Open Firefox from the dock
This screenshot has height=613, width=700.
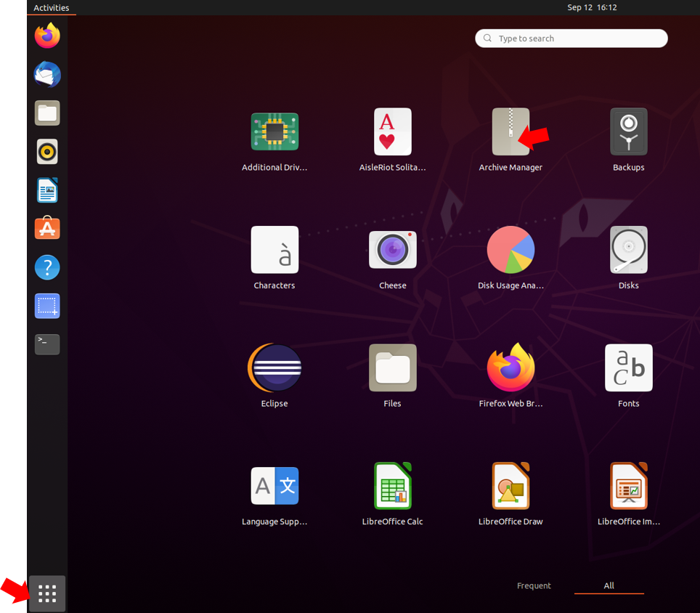coord(47,36)
